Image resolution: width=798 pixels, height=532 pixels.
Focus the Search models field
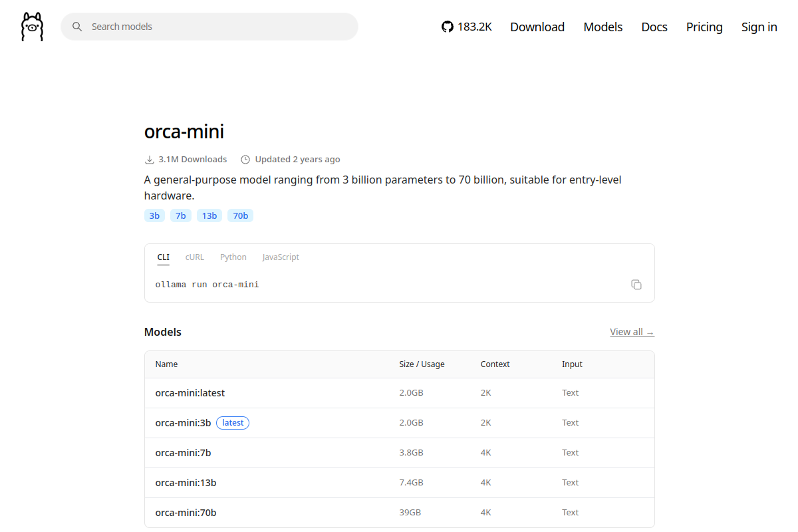(x=209, y=27)
